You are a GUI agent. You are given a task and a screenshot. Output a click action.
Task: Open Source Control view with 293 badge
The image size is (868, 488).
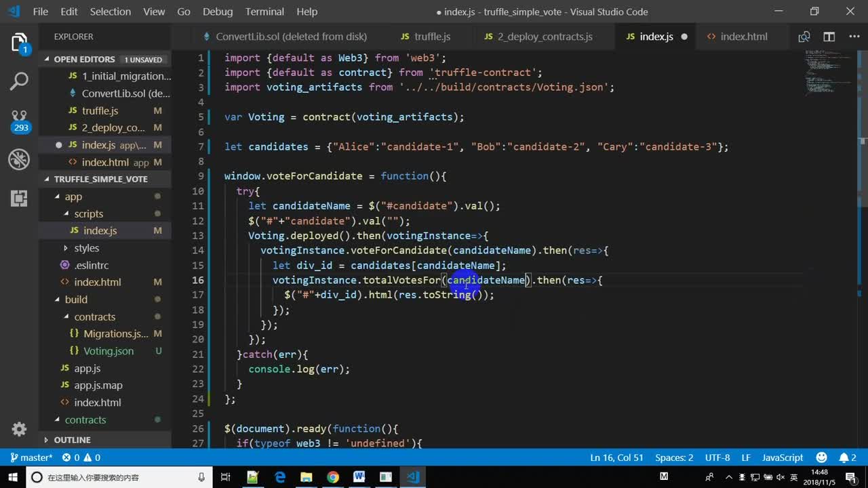(19, 121)
